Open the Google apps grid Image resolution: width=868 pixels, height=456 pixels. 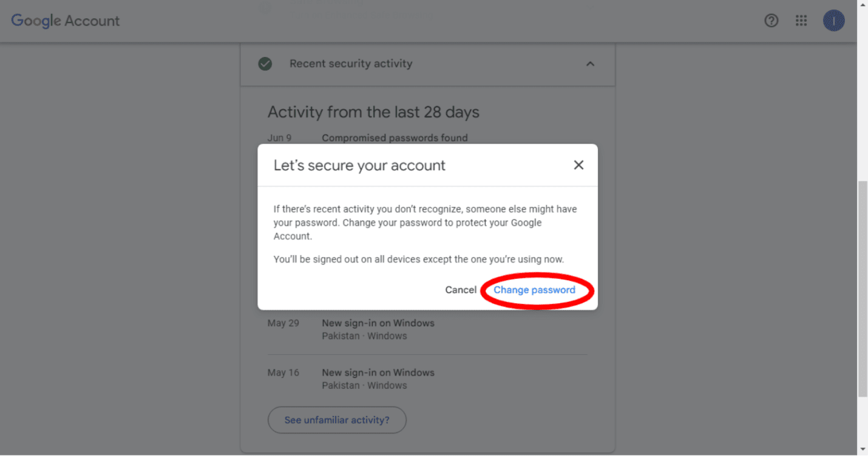pos(801,21)
